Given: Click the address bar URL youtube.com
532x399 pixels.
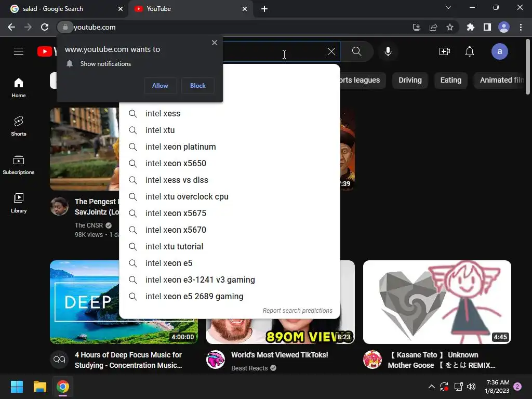Looking at the screenshot, I should (x=95, y=27).
